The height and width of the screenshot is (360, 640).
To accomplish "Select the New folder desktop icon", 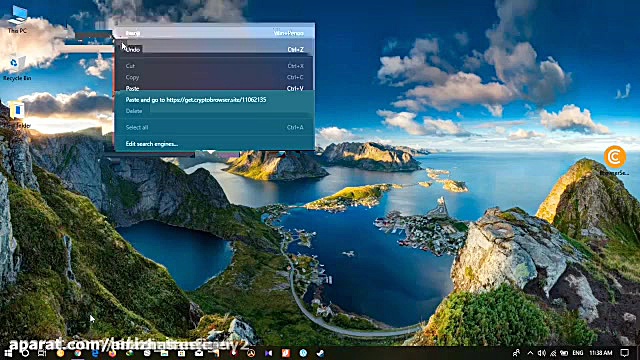I will 17,115.
